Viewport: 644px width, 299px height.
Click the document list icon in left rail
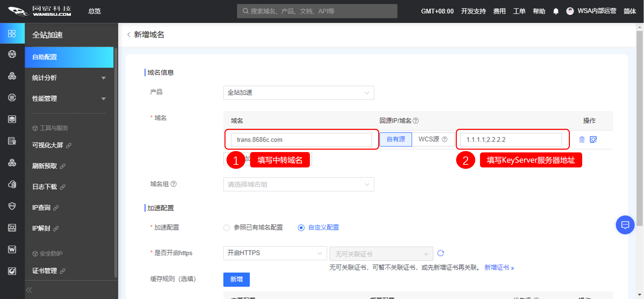coord(12,141)
